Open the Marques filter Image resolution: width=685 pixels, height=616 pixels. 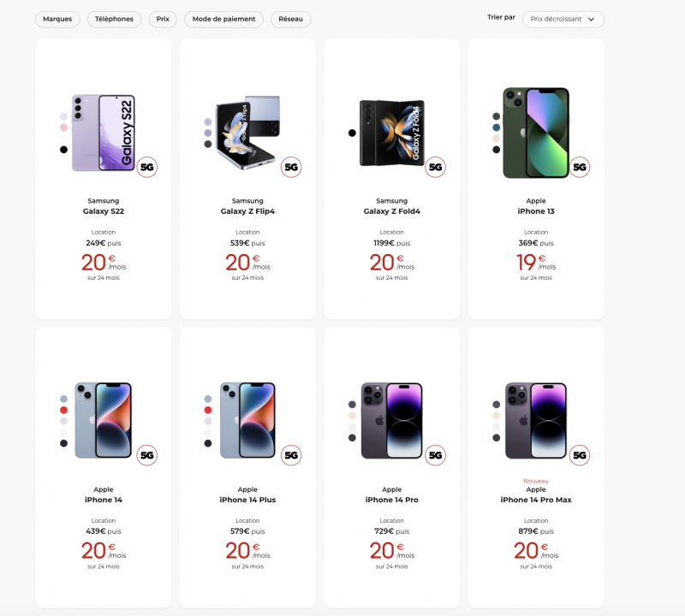tap(58, 19)
